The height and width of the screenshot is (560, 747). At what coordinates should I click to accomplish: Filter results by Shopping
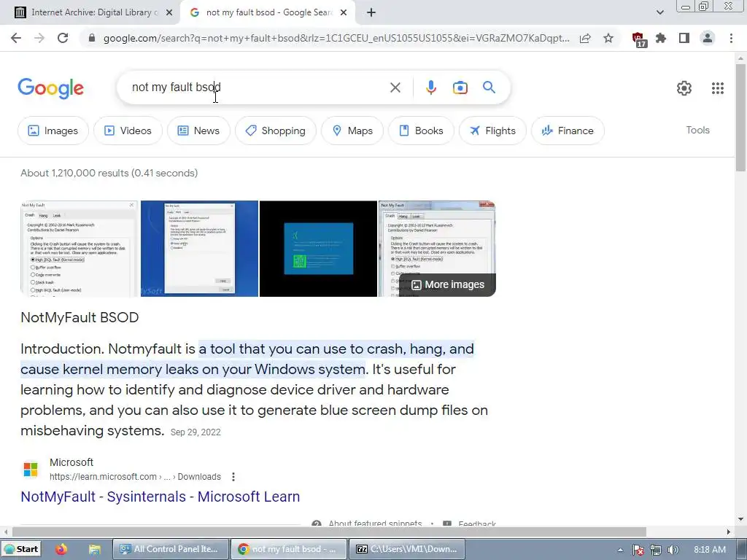[275, 131]
